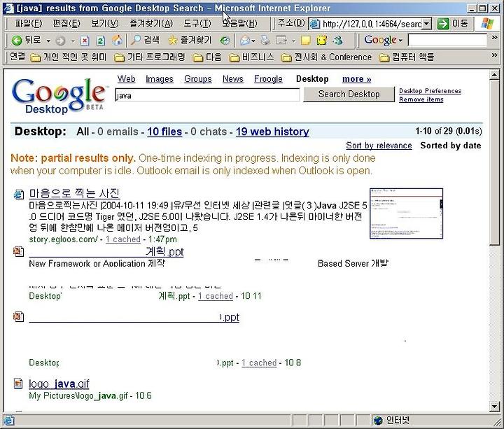Open the 1 cached link dated 10 11
Viewport: 504px width, 429px height.
coord(216,296)
